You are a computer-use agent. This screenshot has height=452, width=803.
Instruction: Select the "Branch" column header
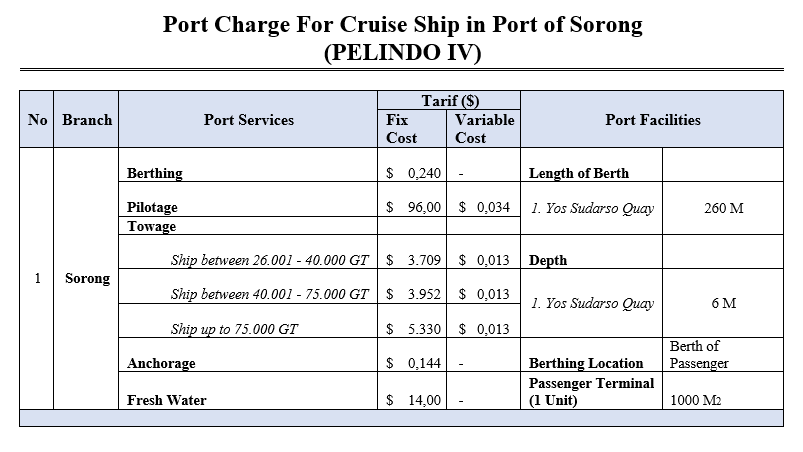87,120
